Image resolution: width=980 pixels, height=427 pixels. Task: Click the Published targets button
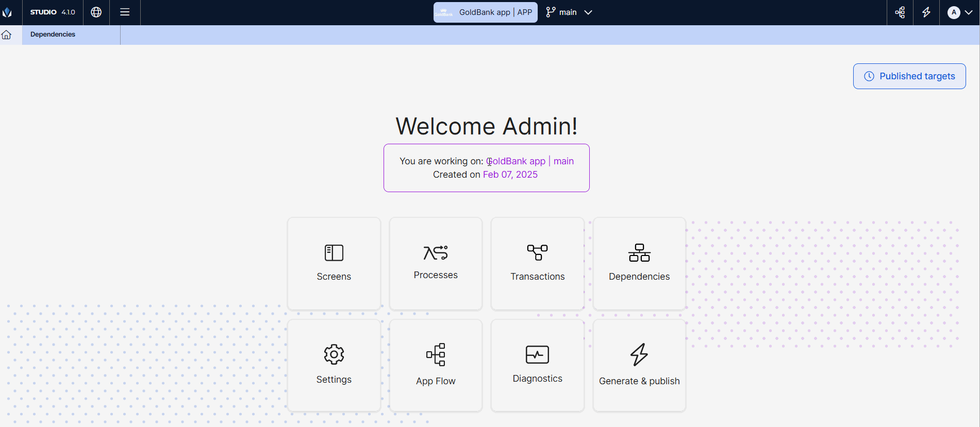coord(909,76)
